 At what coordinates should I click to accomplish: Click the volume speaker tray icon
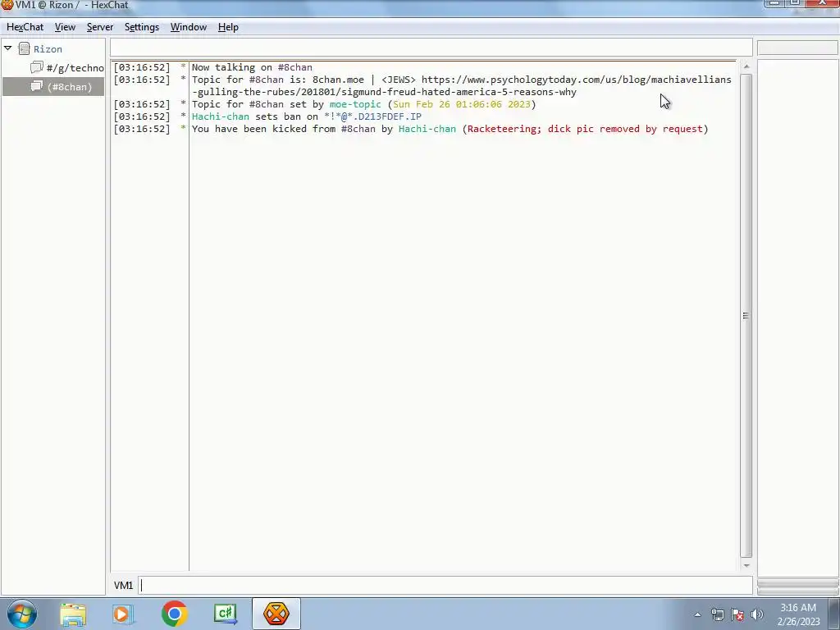pos(757,614)
